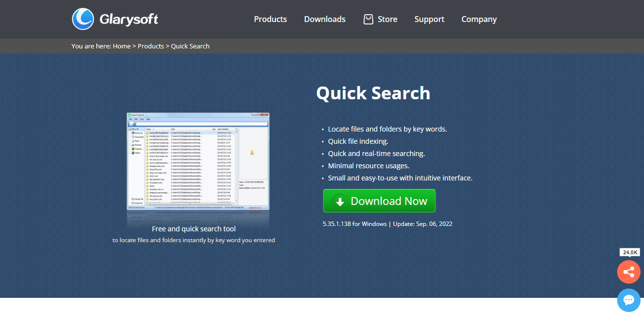644x313 pixels.
Task: Follow the Home breadcrumb link
Action: click(x=122, y=46)
